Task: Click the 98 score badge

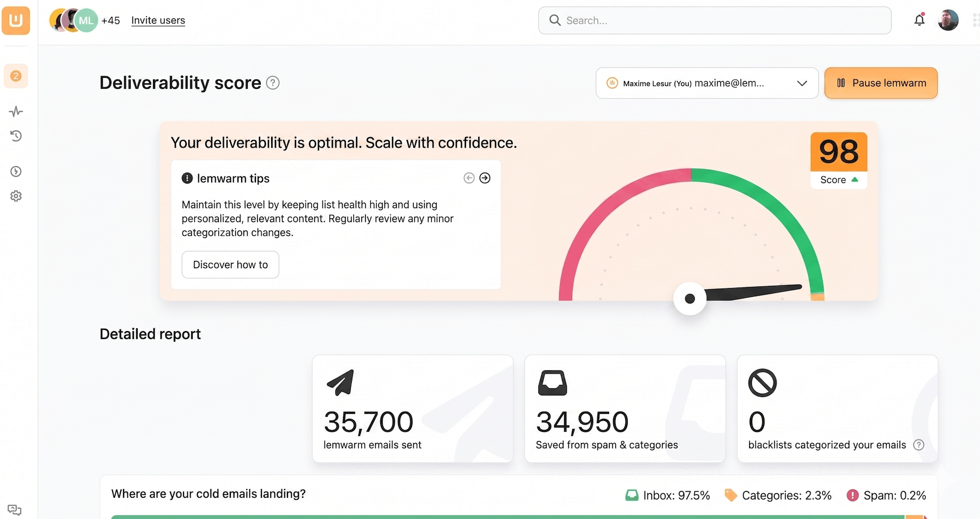Action: coord(839,152)
